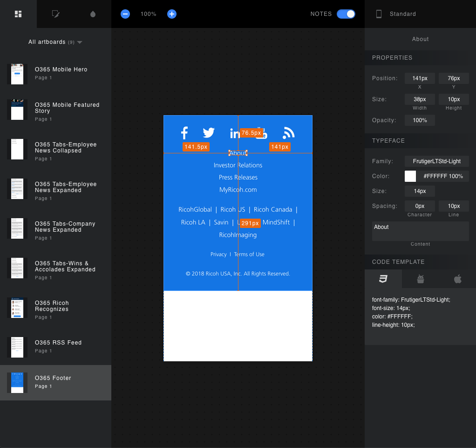Click the Opacity value 100%

click(420, 120)
